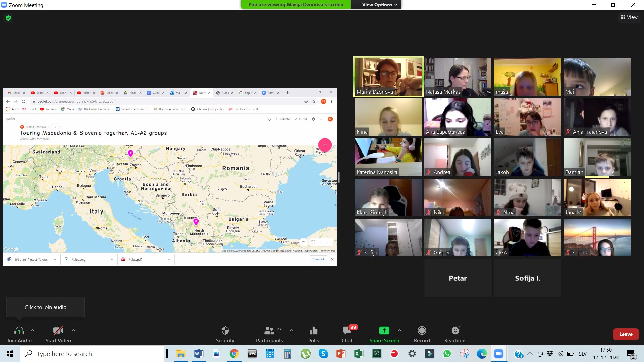Expand arrow next to Participants
The height and width of the screenshot is (362, 644).
point(291,330)
